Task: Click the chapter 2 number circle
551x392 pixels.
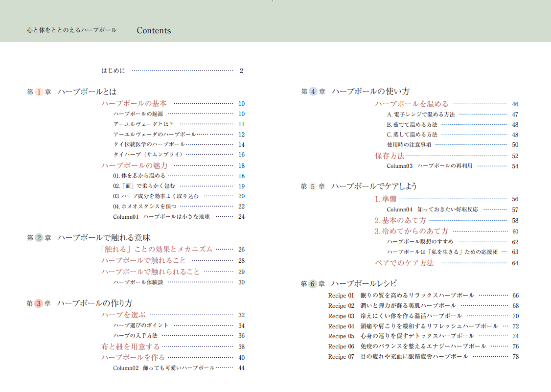Action: (39, 238)
